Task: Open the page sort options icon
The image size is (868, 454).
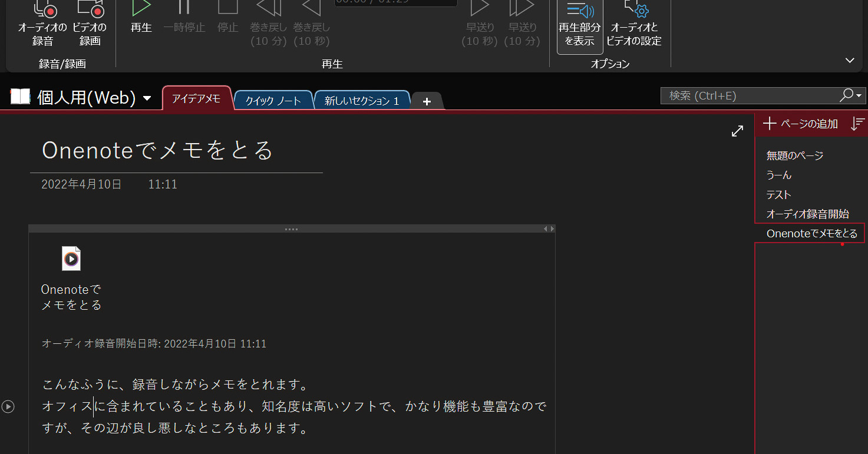Action: [x=858, y=124]
